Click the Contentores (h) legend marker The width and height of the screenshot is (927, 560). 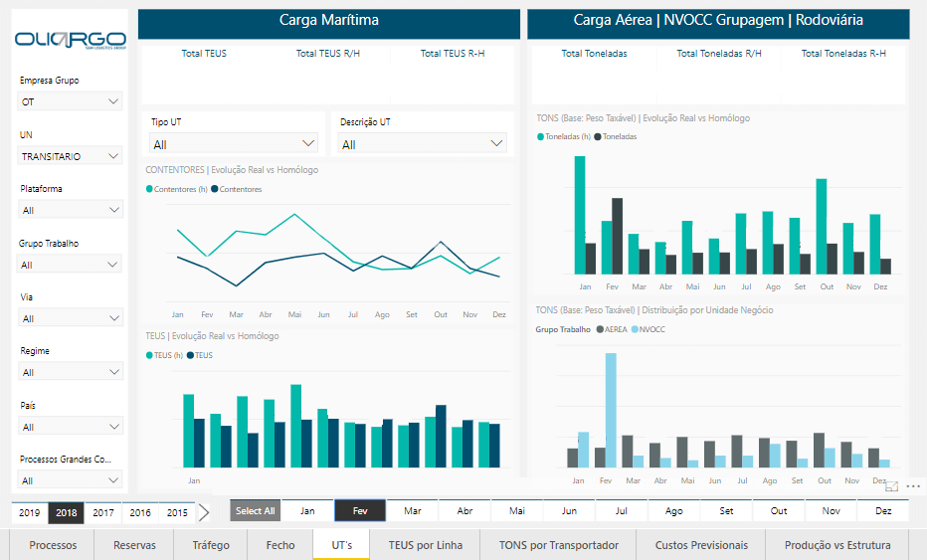[x=149, y=189]
